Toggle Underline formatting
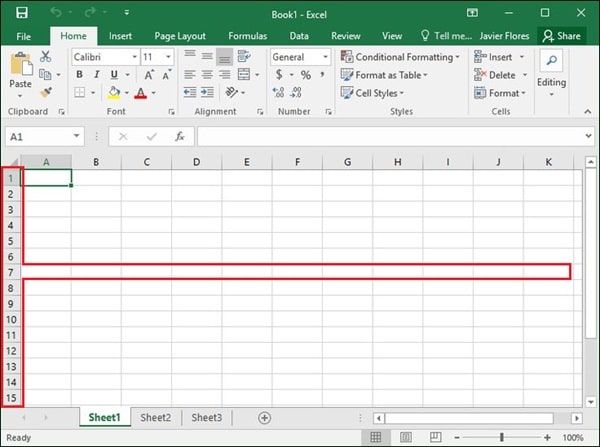The height and width of the screenshot is (447, 600). click(114, 75)
